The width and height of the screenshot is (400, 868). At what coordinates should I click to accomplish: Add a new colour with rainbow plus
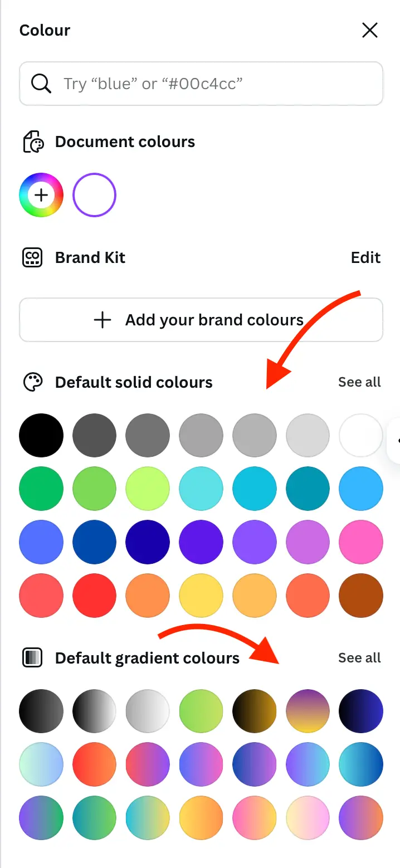click(41, 195)
